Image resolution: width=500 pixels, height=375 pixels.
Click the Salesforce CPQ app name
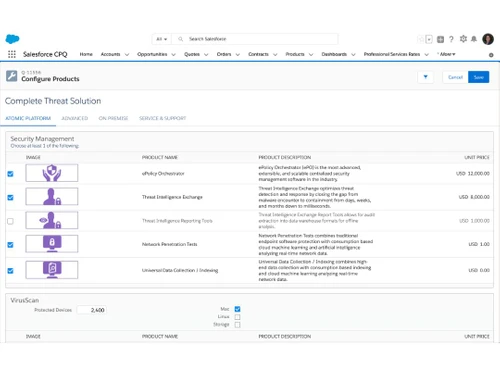[45, 54]
